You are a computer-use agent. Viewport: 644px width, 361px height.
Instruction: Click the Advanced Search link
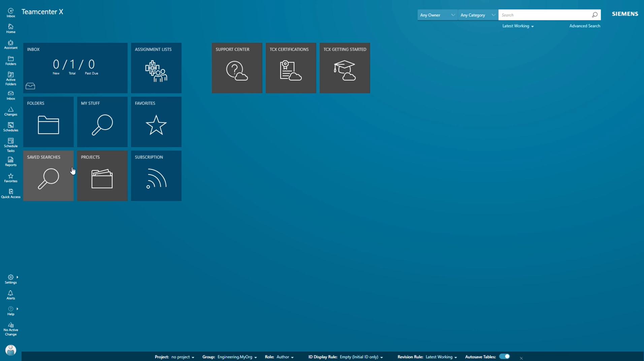pyautogui.click(x=584, y=26)
